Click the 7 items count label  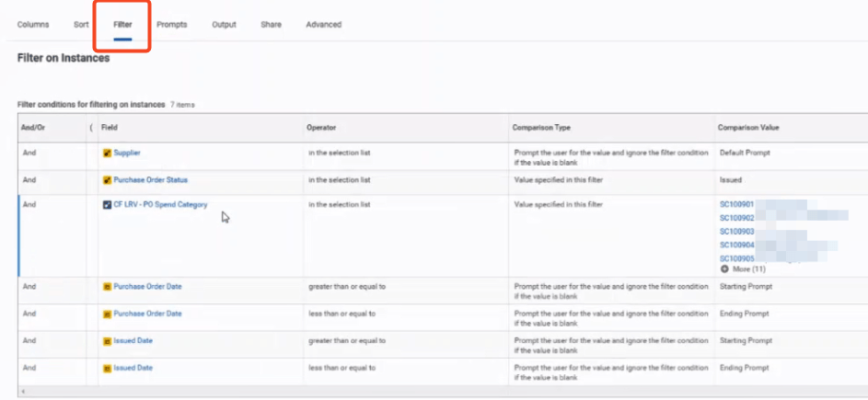point(182,105)
